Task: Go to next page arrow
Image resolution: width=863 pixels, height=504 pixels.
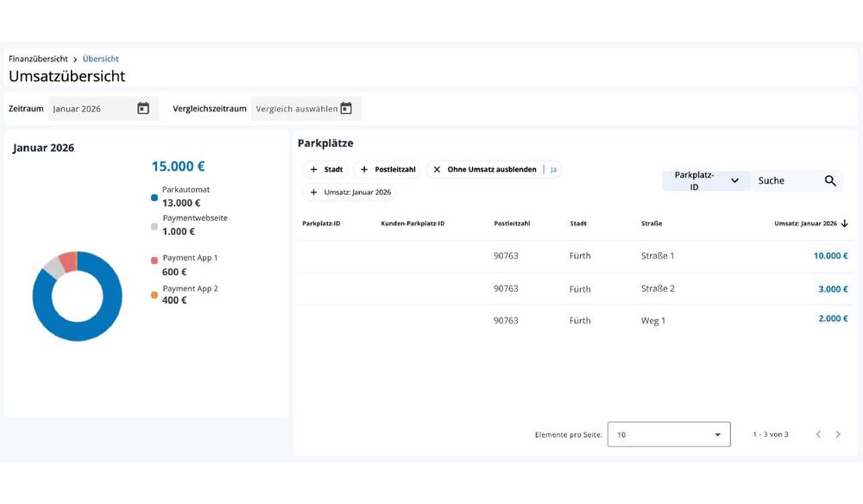Action: 838,434
